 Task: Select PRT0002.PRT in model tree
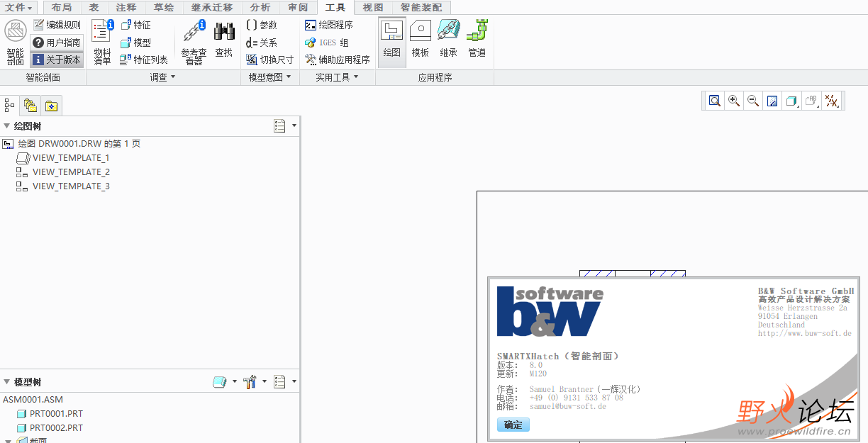[49, 428]
